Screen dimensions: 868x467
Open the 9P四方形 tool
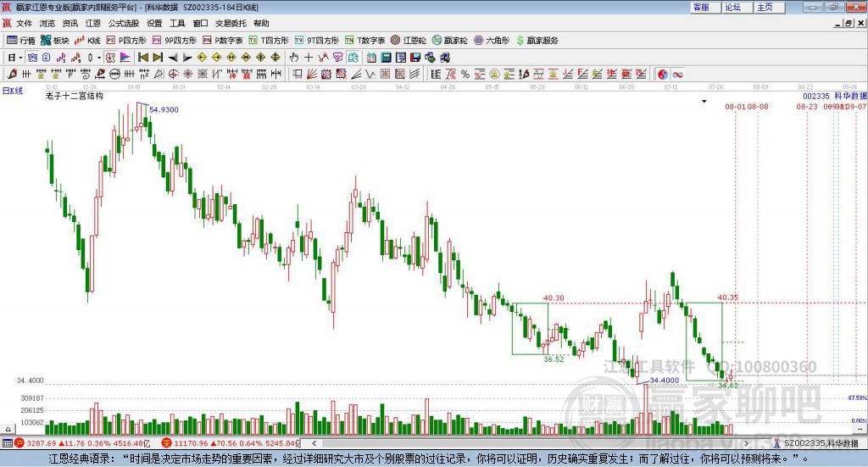point(175,41)
